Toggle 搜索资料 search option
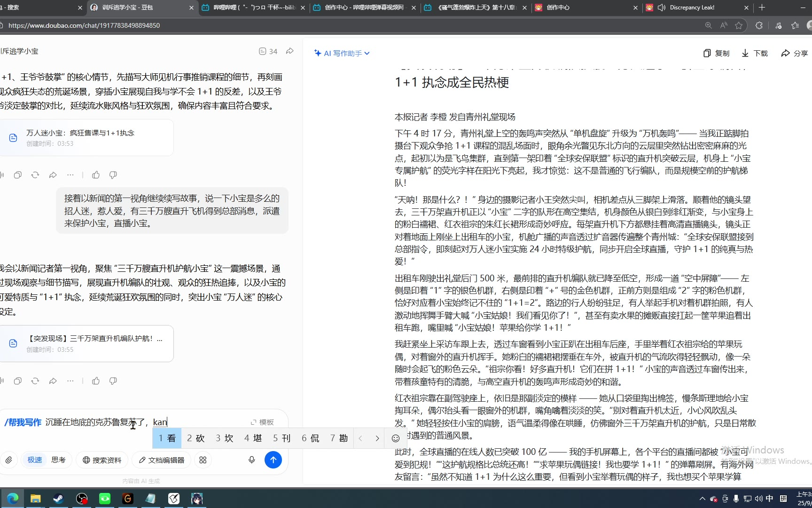The height and width of the screenshot is (508, 812). click(x=102, y=460)
